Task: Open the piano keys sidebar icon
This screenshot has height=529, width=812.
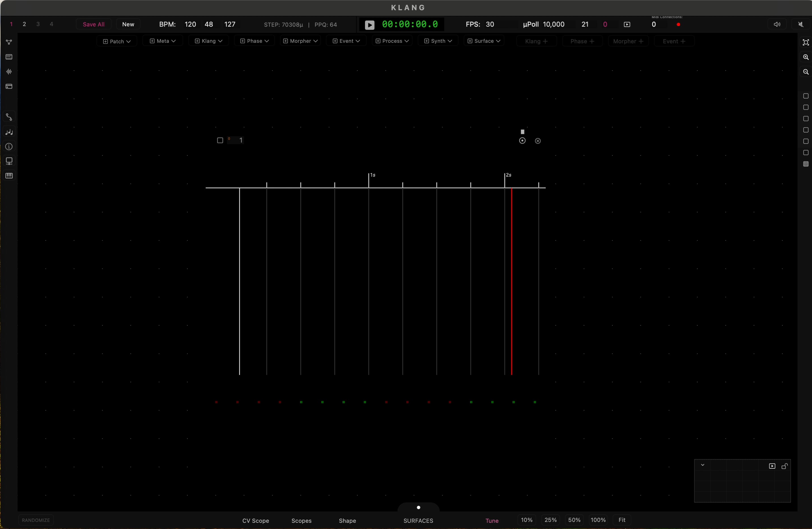Action: tap(9, 176)
